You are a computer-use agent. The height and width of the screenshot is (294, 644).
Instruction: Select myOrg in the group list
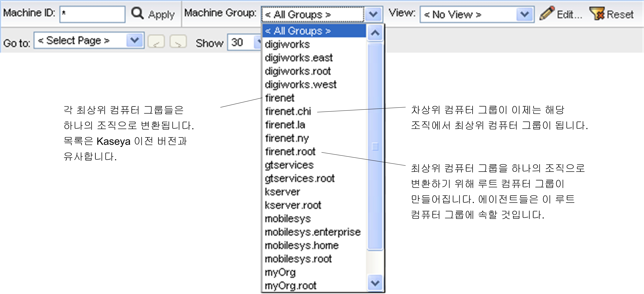(314, 273)
